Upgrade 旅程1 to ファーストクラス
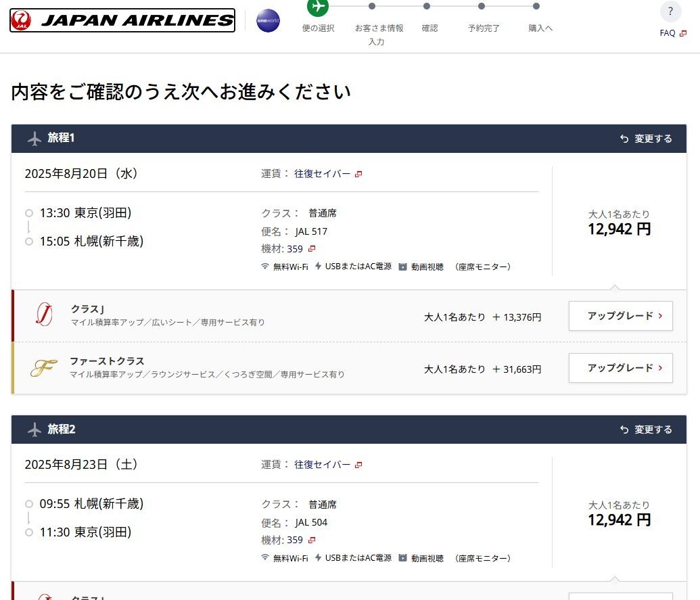This screenshot has height=600, width=700. tap(621, 368)
